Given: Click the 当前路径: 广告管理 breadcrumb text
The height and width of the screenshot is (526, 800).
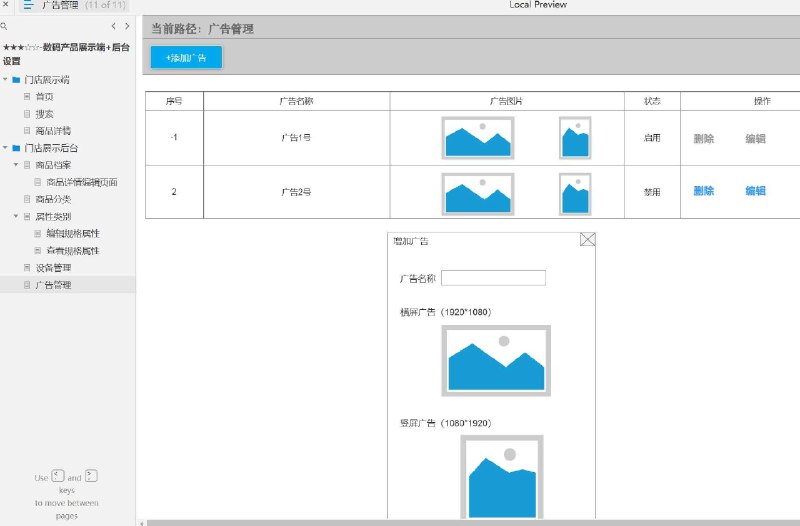Looking at the screenshot, I should point(203,29).
